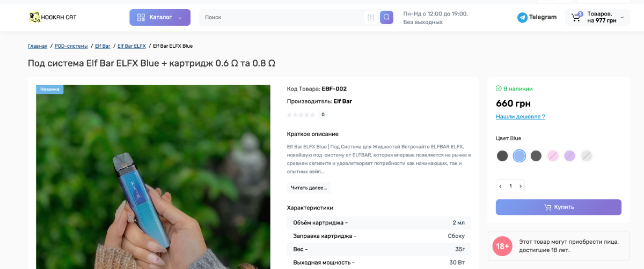Open the Hookah Cat logo homepage
This screenshot has width=644, height=269.
tap(53, 17)
